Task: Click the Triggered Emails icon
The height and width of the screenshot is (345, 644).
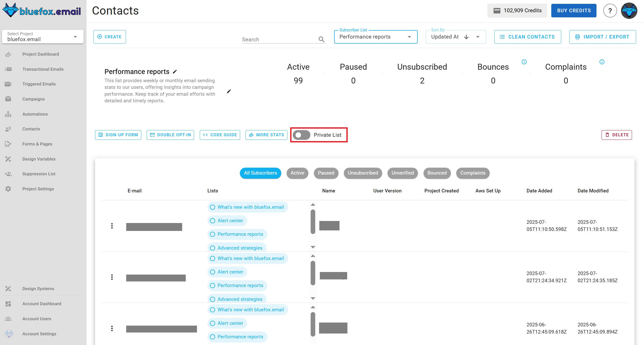Action: pos(8,84)
